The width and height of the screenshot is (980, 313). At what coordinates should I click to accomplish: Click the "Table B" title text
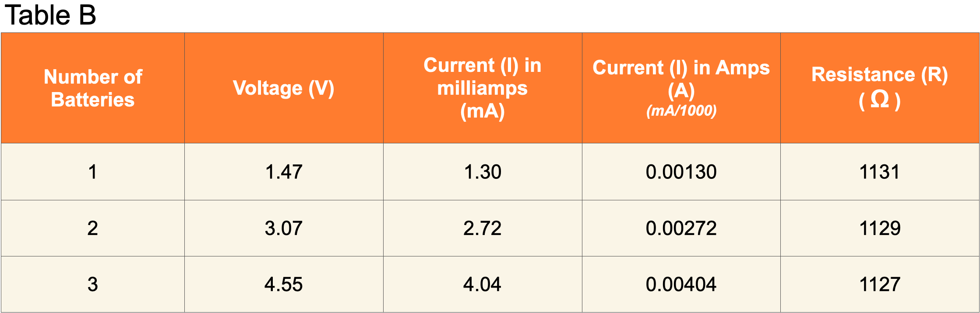pyautogui.click(x=50, y=15)
